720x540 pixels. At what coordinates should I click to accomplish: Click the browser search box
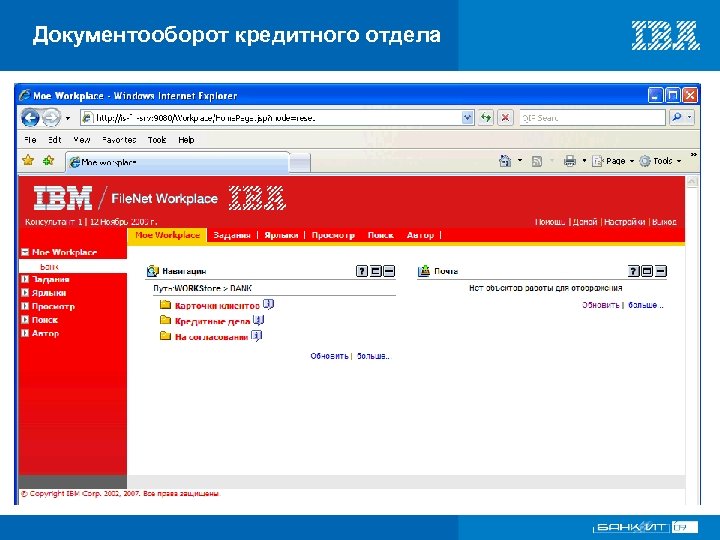[592, 118]
